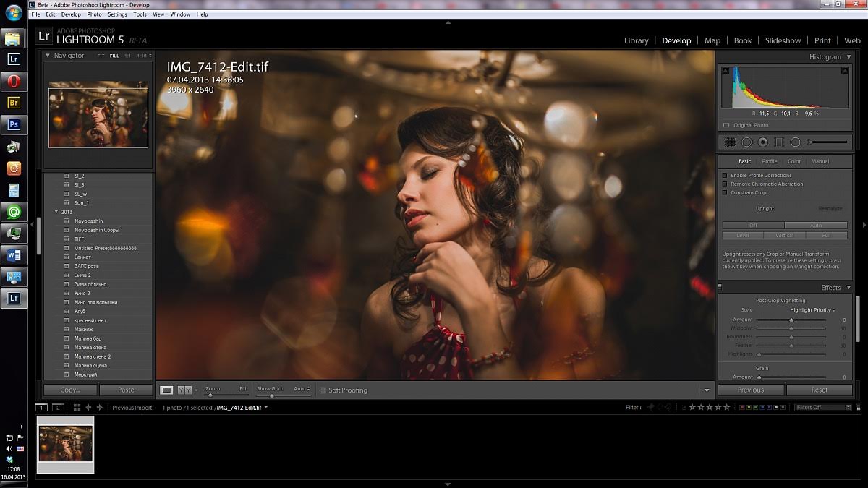Screen dimensions: 868x488
Task: Switch to Loupe view in toolbar
Action: click(166, 390)
